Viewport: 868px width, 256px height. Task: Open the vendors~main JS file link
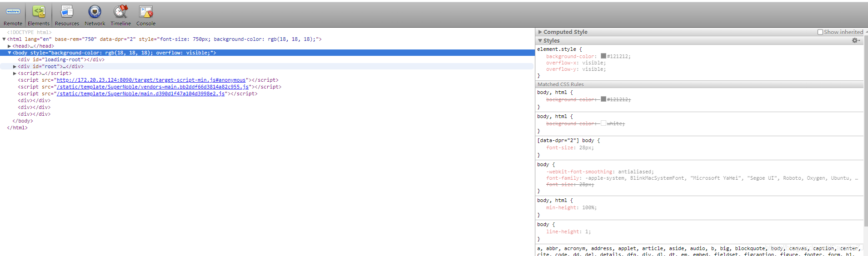click(x=153, y=87)
